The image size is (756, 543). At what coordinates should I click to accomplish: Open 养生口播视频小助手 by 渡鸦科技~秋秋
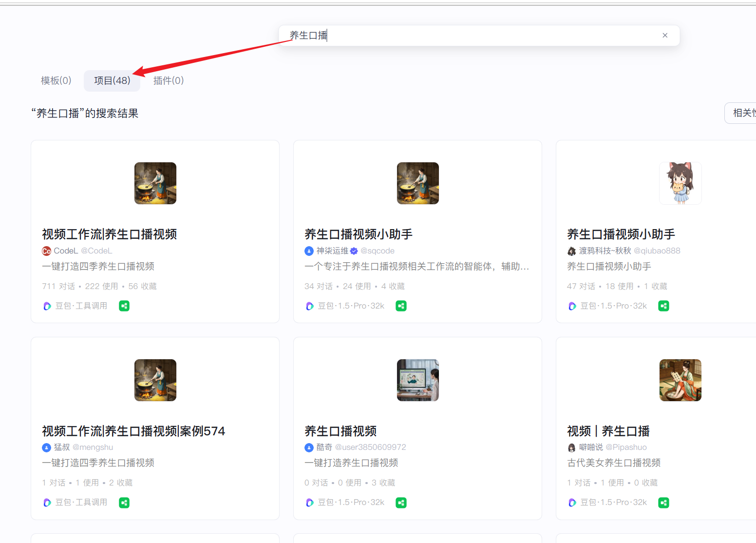tap(621, 234)
